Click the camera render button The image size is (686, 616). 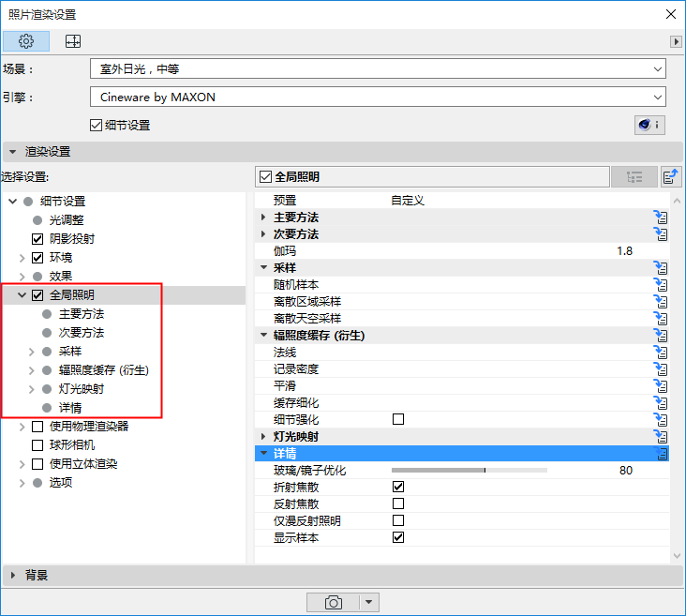[x=333, y=603]
